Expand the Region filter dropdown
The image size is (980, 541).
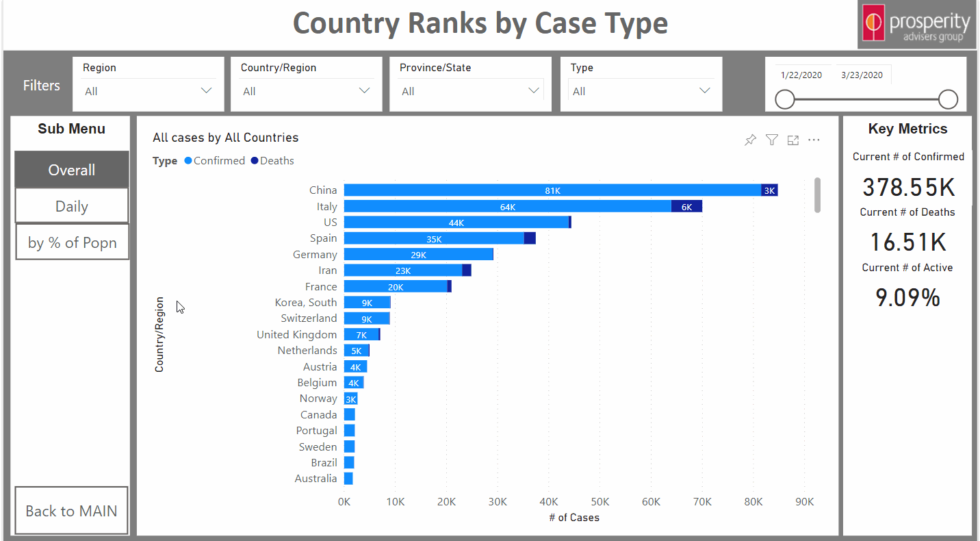point(206,91)
